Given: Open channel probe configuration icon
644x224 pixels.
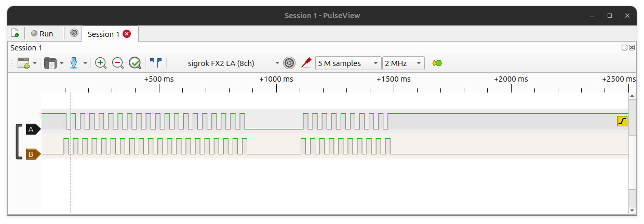Looking at the screenshot, I should [306, 63].
